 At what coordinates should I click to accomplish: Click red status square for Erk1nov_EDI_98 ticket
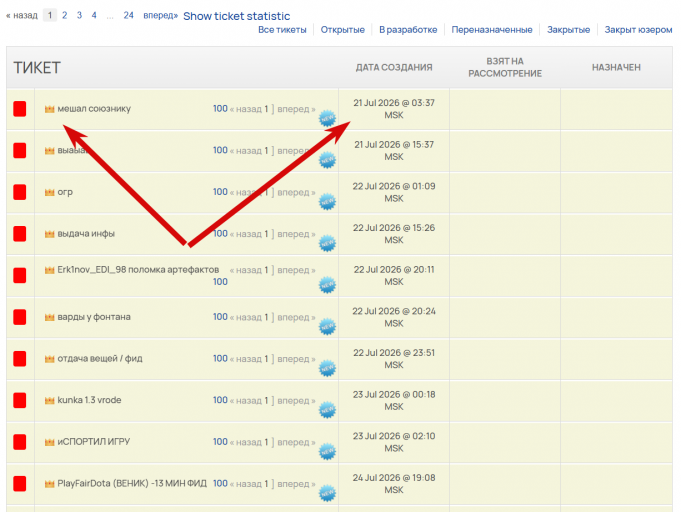pos(20,275)
